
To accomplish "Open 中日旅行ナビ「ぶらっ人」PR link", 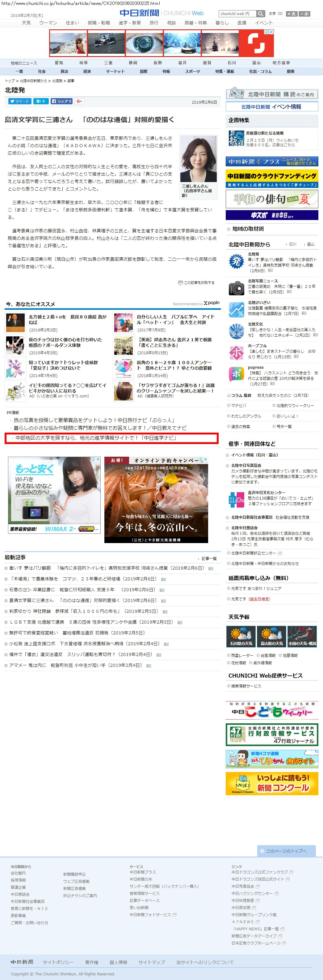I will point(94,420).
